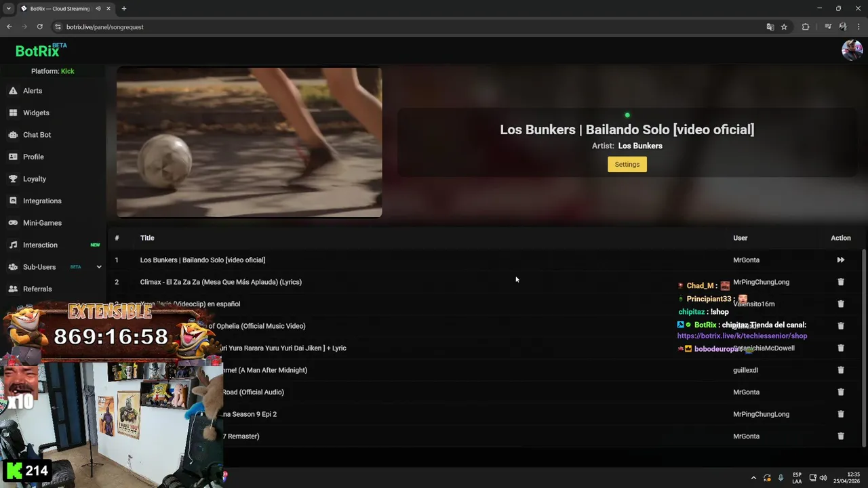Open Chrome three-dot menu

click(859, 27)
